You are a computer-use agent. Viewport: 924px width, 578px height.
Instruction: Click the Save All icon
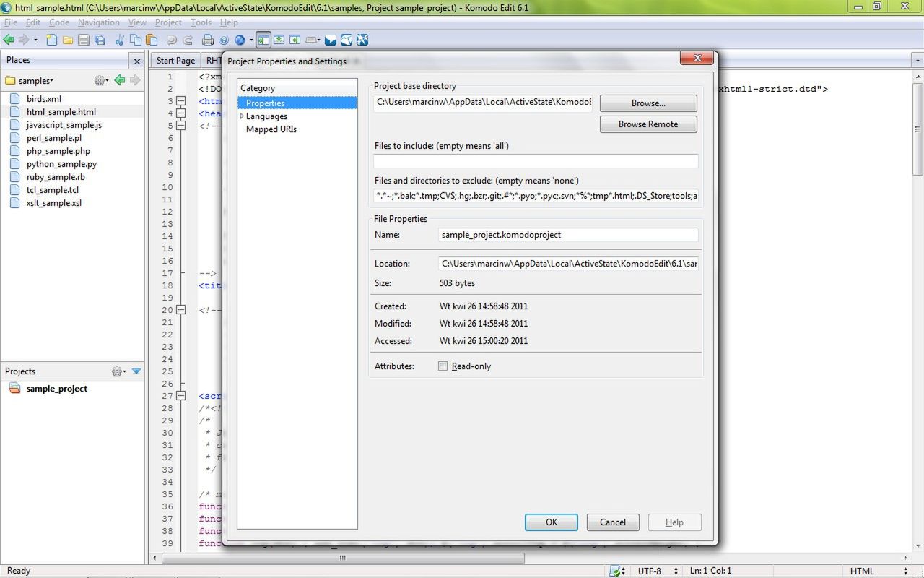(99, 40)
